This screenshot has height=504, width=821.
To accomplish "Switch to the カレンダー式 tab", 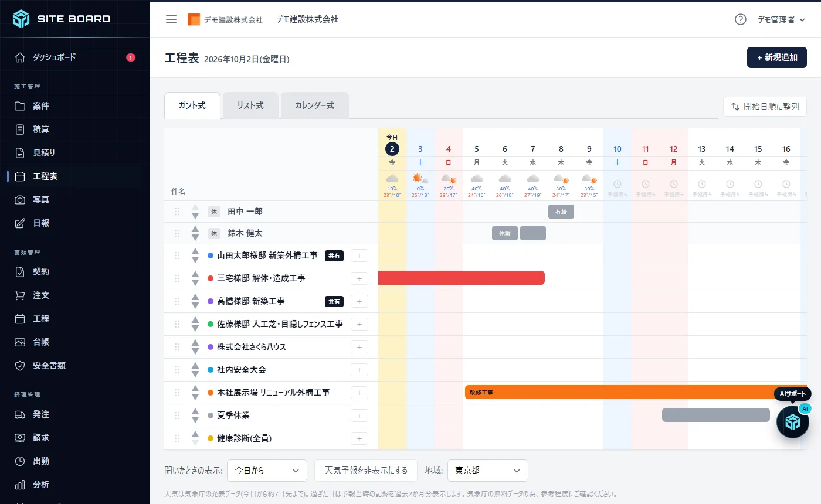I will [x=315, y=105].
